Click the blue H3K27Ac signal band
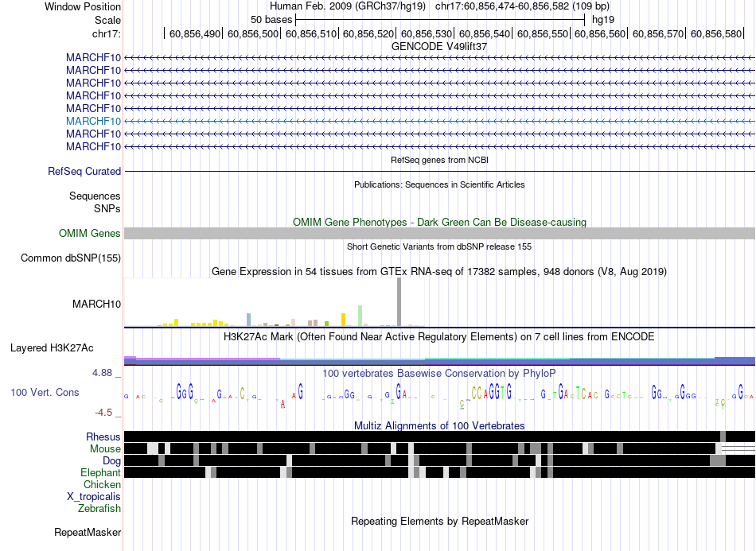This screenshot has width=756, height=551. click(439, 362)
